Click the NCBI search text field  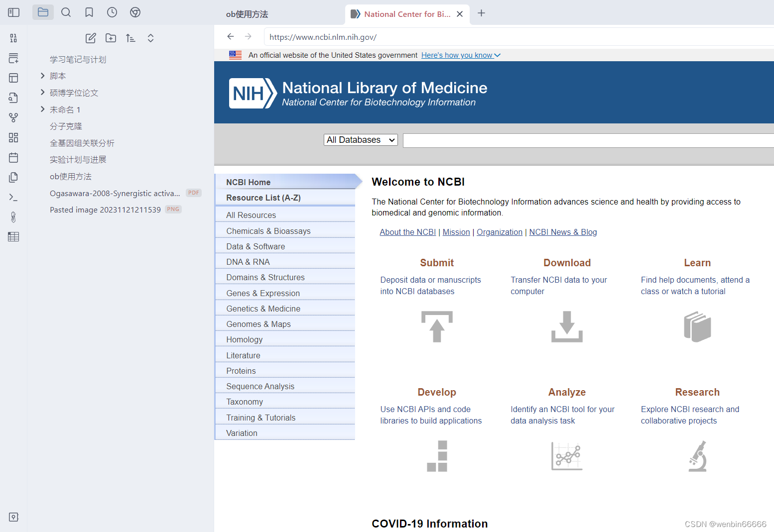tap(588, 140)
